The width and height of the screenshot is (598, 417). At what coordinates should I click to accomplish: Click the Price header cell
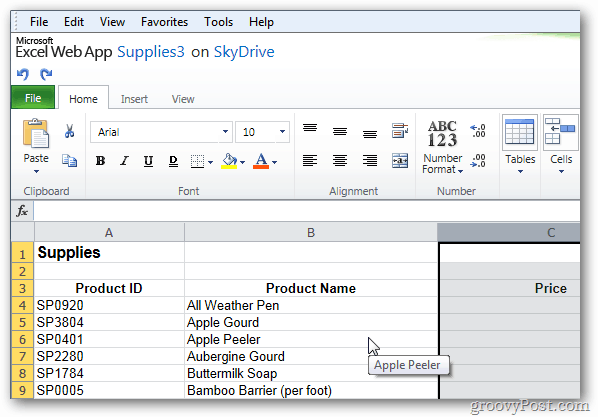coord(510,288)
